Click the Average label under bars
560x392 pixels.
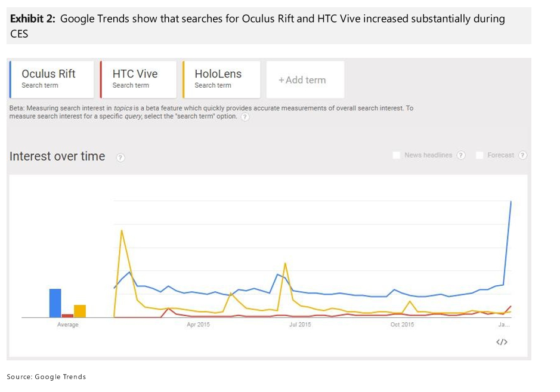[68, 325]
